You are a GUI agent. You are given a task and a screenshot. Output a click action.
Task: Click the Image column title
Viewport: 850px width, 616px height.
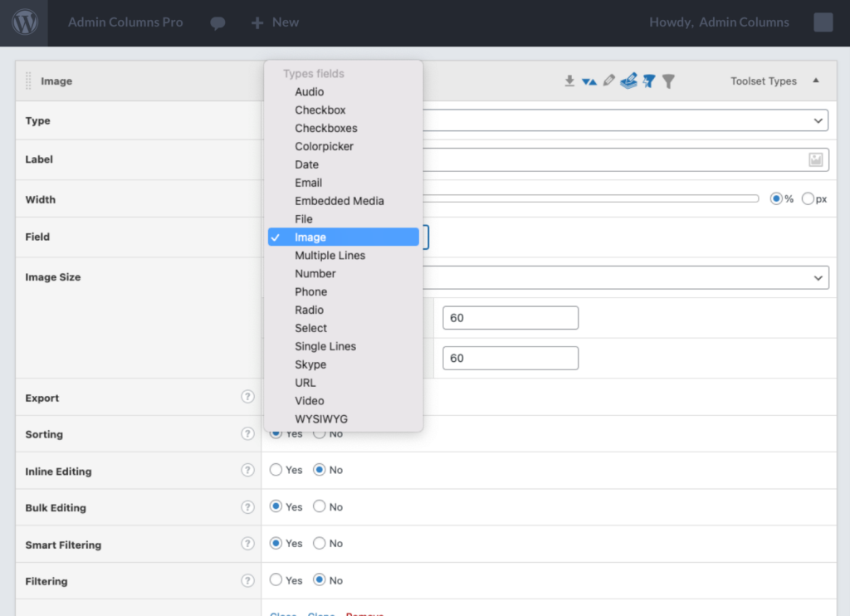(x=56, y=81)
